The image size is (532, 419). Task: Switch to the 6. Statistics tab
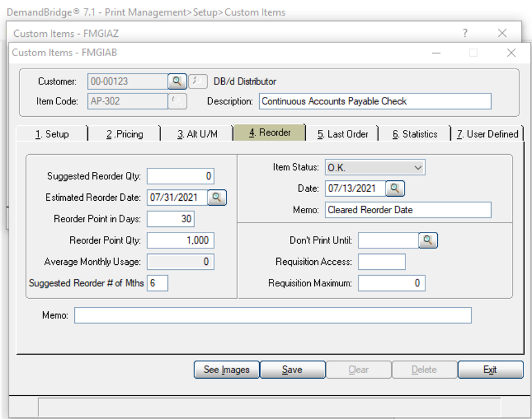415,134
